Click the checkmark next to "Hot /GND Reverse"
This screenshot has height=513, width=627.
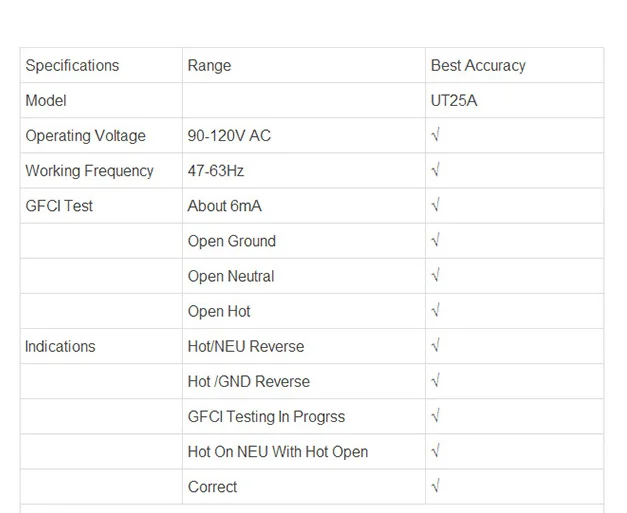click(436, 381)
